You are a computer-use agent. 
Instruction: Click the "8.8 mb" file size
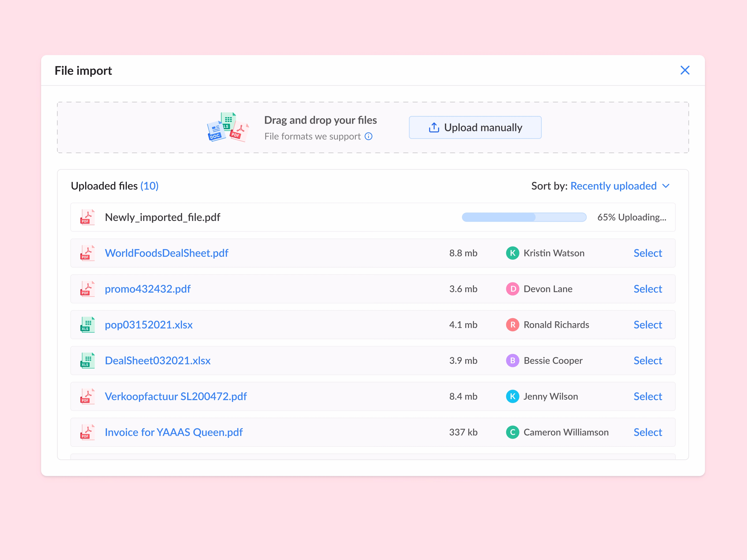click(463, 253)
